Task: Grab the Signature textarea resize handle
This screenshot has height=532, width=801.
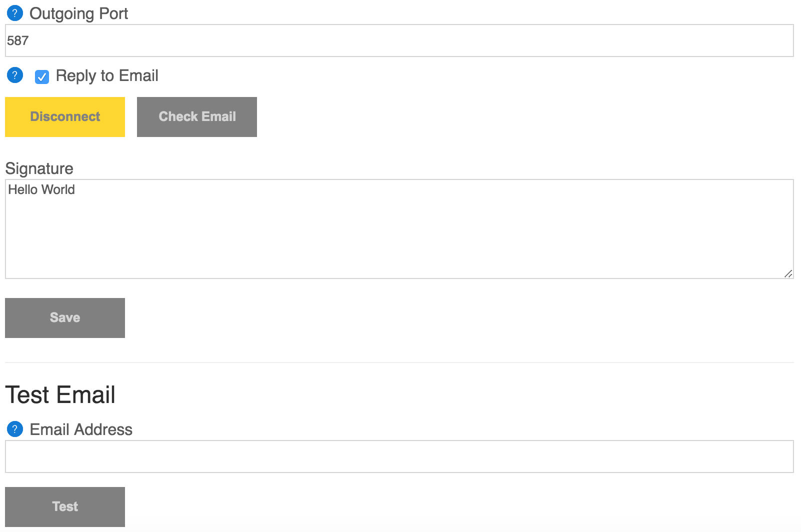Action: pos(788,273)
